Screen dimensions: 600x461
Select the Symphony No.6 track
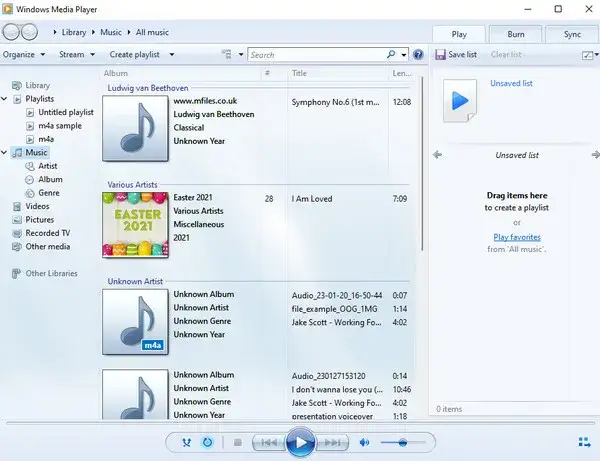pos(336,102)
